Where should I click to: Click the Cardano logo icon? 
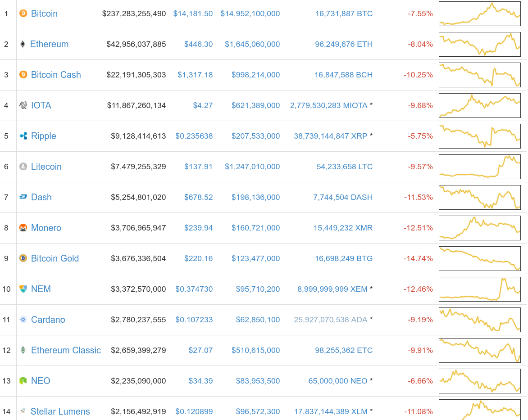click(23, 319)
